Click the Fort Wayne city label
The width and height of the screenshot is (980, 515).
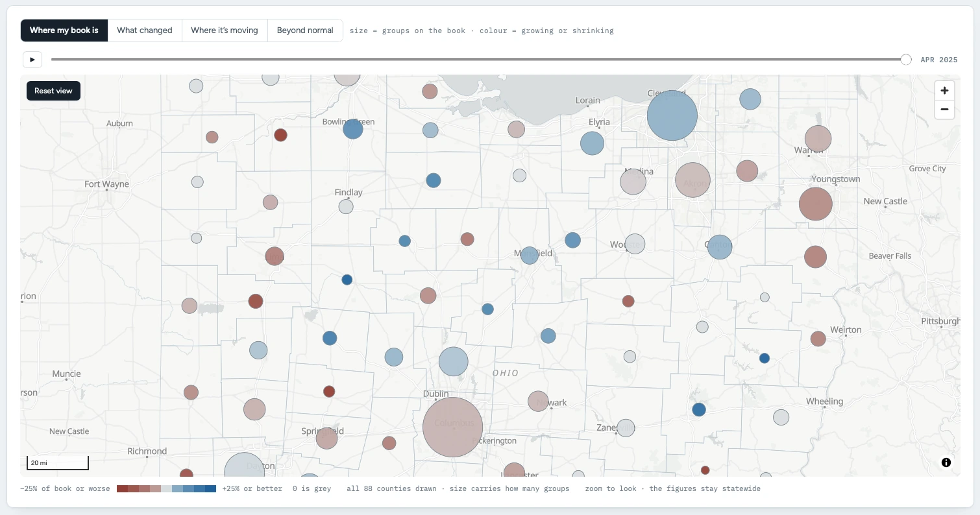(107, 184)
